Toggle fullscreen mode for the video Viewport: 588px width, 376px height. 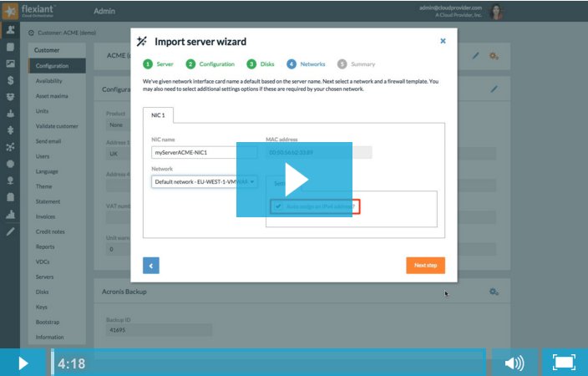[x=565, y=363]
